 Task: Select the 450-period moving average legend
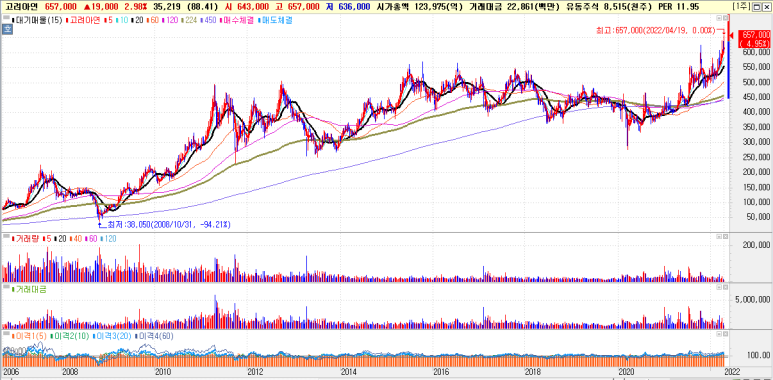point(209,20)
